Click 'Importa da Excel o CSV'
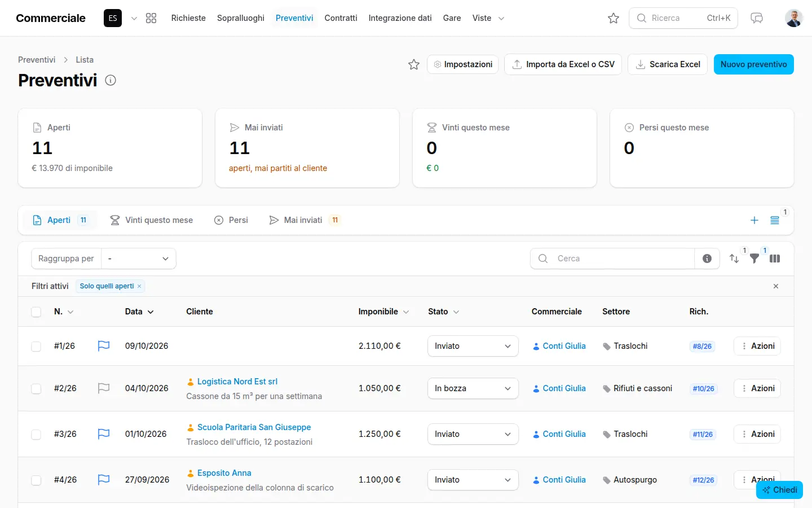812x508 pixels. pos(563,64)
